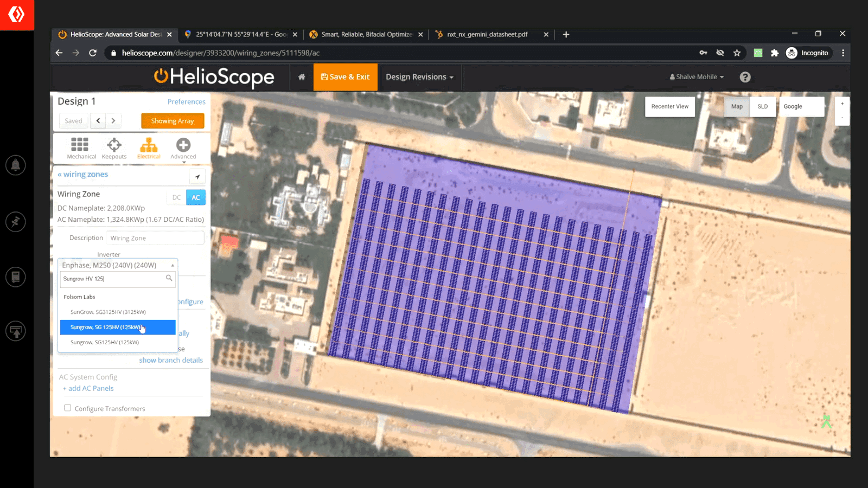Zoom in on the map with plus
Screen dimensions: 868x488
[x=842, y=104]
